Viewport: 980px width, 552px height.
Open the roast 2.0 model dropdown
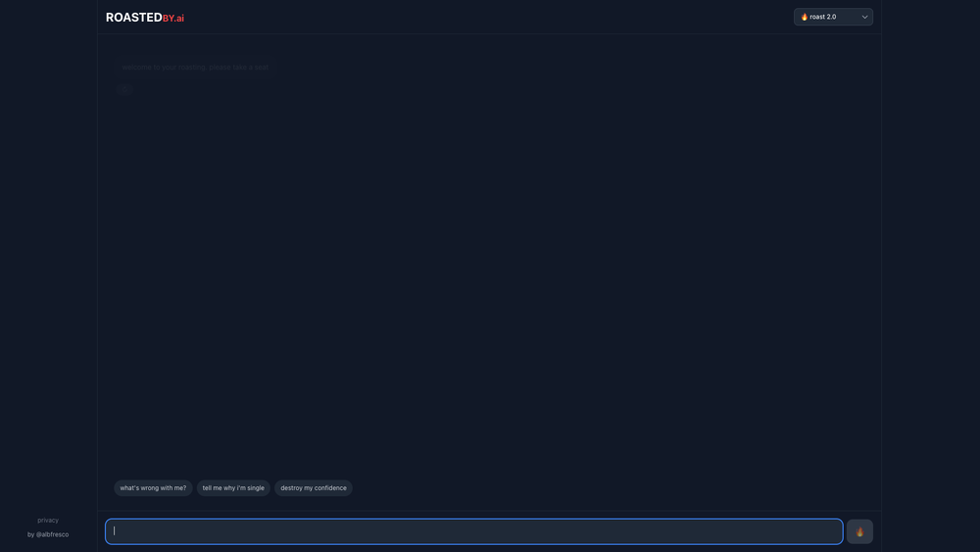[833, 17]
